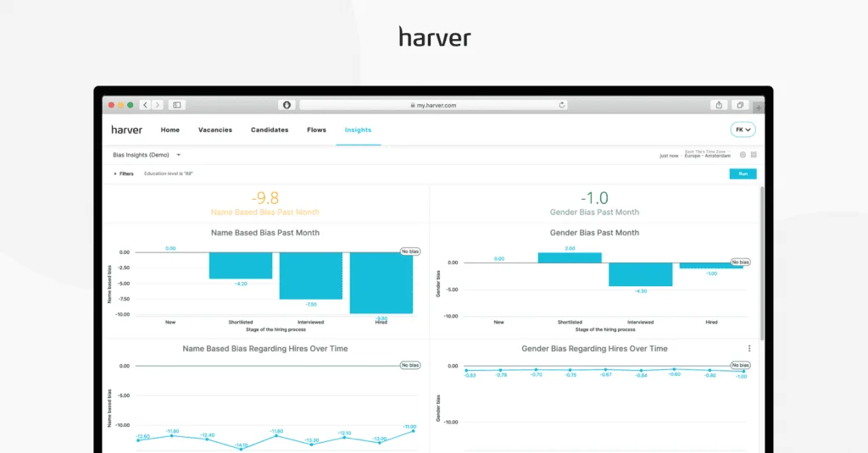Go back with the Safari back arrow
The width and height of the screenshot is (868, 453).
[146, 105]
